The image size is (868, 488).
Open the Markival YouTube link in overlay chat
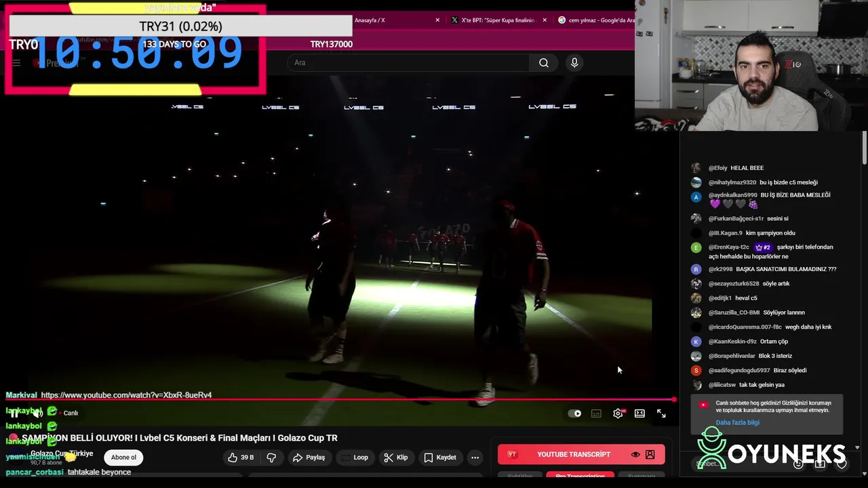click(x=126, y=395)
